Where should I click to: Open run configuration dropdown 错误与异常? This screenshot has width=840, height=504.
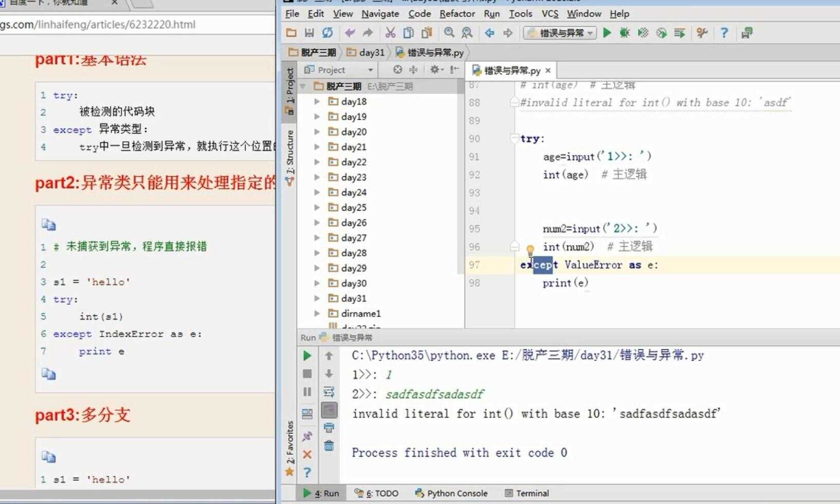pyautogui.click(x=560, y=33)
